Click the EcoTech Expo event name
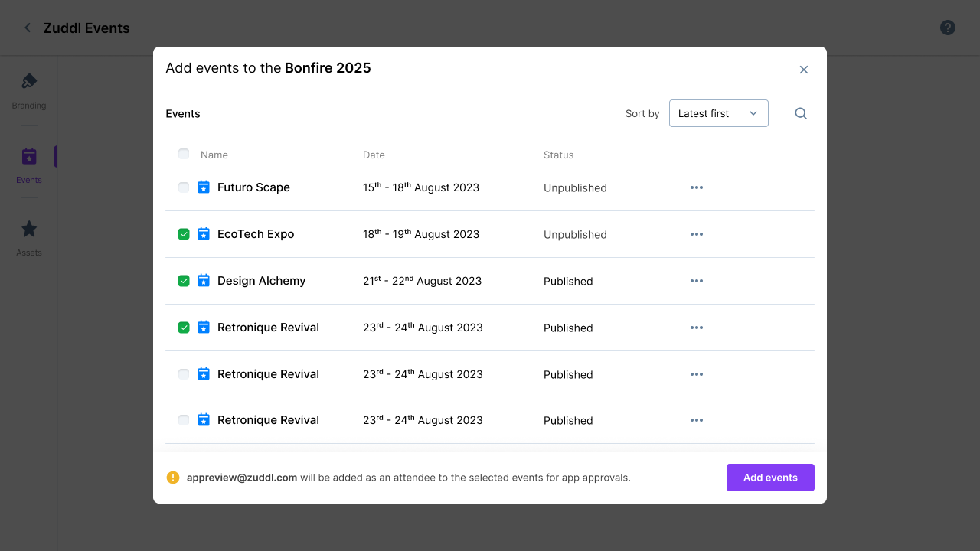This screenshot has height=551, width=980. point(256,234)
